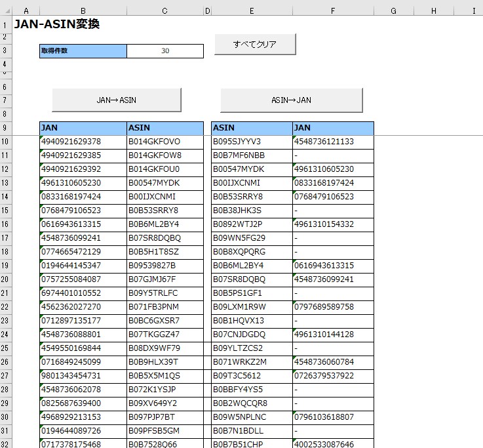Select ASIN cell B0B8XQPQRG
The height and width of the screenshot is (448, 483).
(252, 252)
